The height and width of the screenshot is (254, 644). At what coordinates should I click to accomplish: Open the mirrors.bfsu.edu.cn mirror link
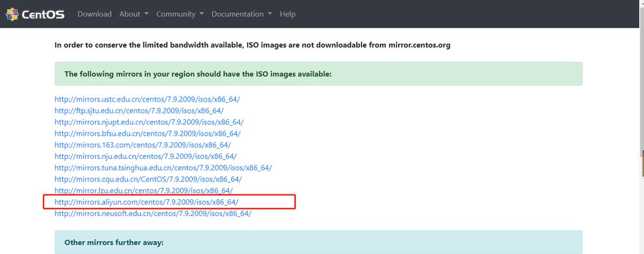tap(148, 133)
